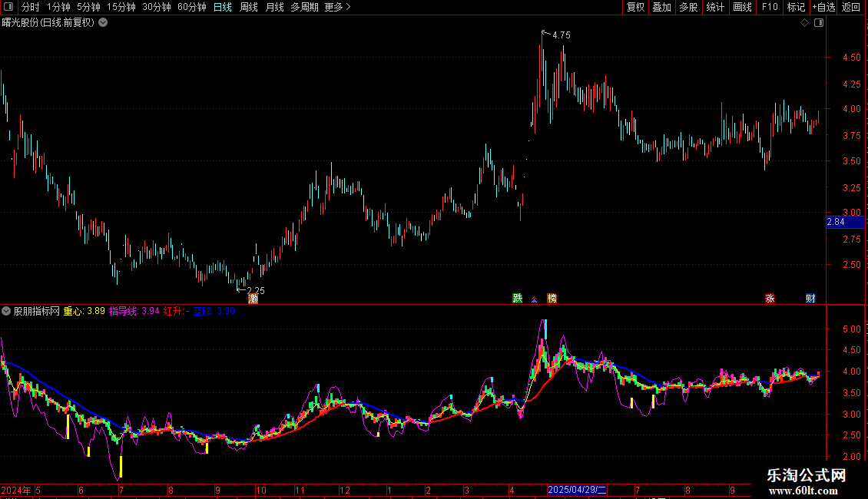Switch to 1分钟 period
The image size is (868, 499).
coord(58,7)
